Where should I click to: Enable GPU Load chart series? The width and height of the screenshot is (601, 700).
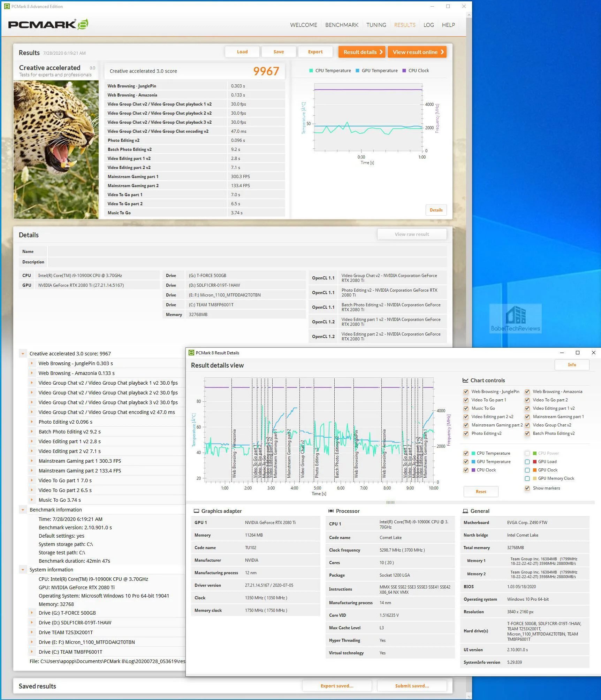point(527,462)
